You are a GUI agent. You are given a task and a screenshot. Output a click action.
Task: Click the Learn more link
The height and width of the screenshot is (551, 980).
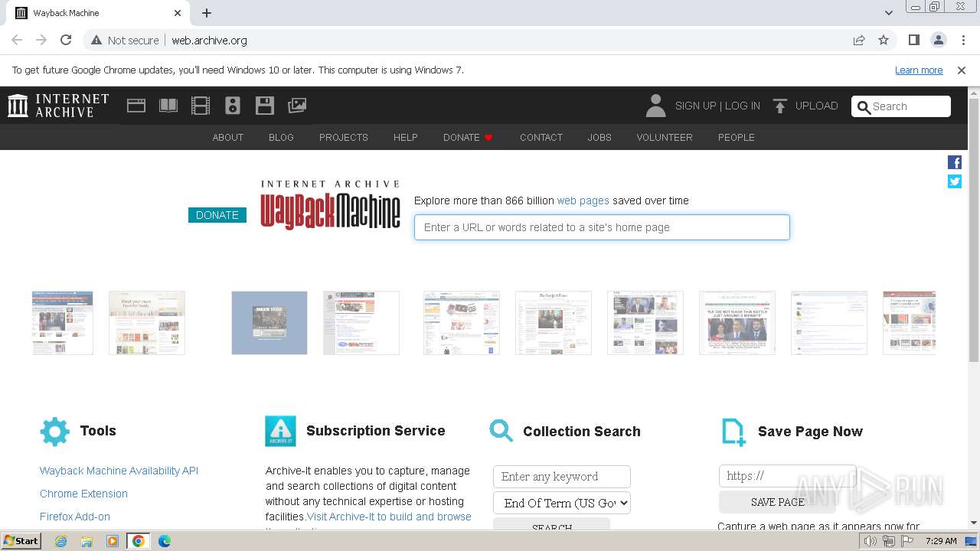point(919,70)
